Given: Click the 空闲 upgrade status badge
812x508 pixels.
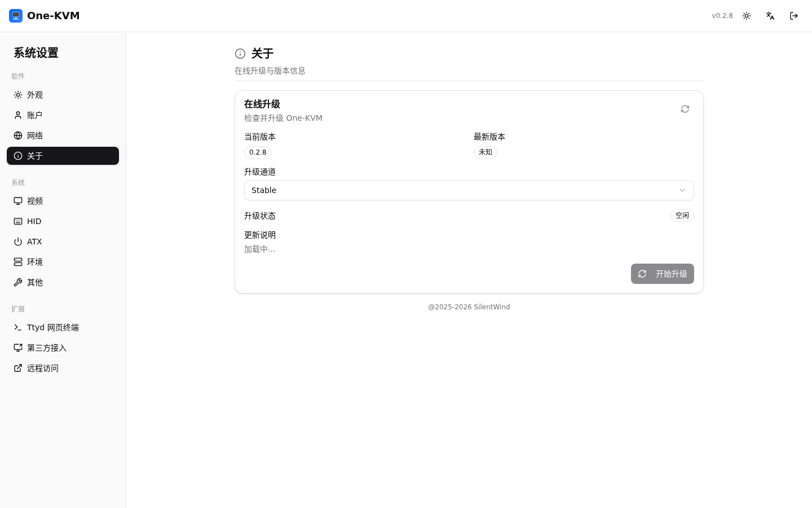Looking at the screenshot, I should pyautogui.click(x=682, y=216).
